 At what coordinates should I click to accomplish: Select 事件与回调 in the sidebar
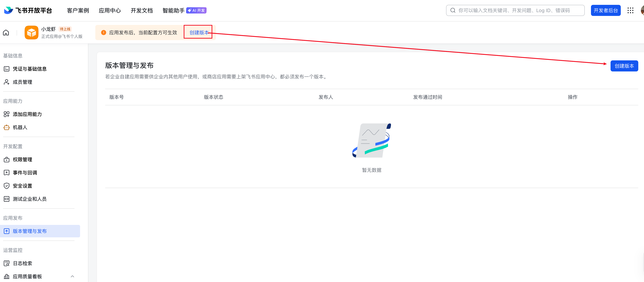click(25, 173)
